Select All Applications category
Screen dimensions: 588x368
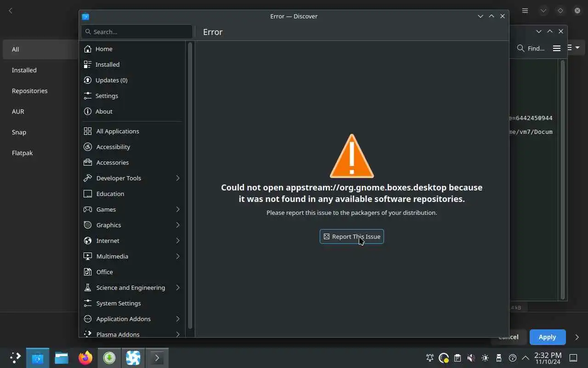[x=133, y=131]
